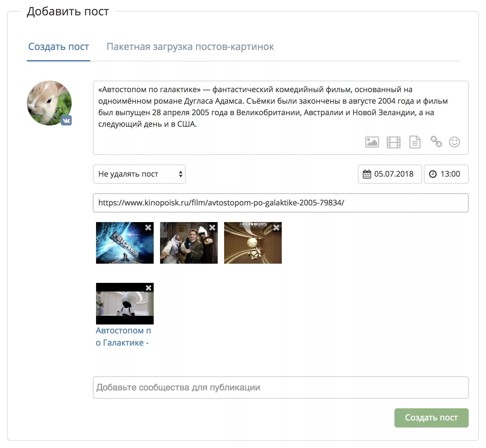Remove the Hitchhiker's poster image attachment
The image size is (486, 448).
[x=148, y=228]
